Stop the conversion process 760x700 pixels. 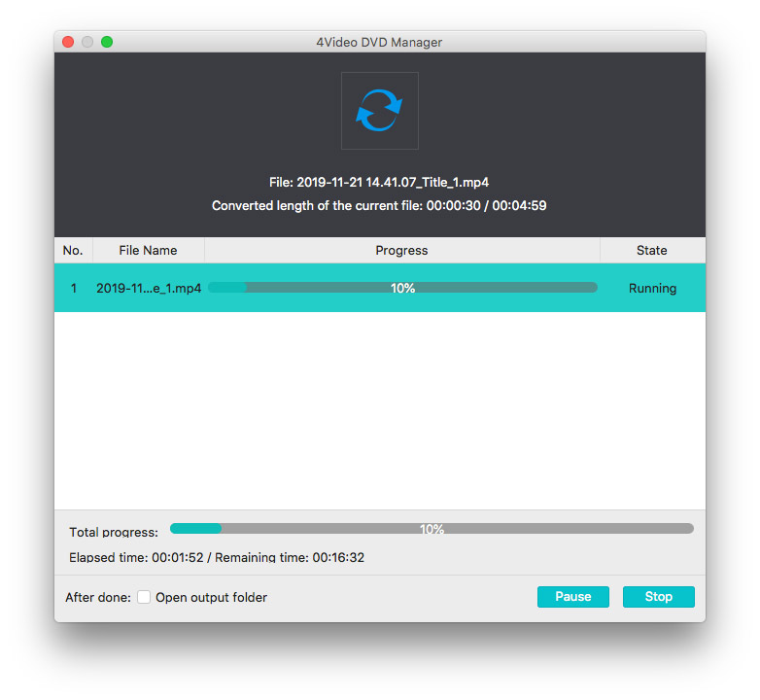coord(658,597)
